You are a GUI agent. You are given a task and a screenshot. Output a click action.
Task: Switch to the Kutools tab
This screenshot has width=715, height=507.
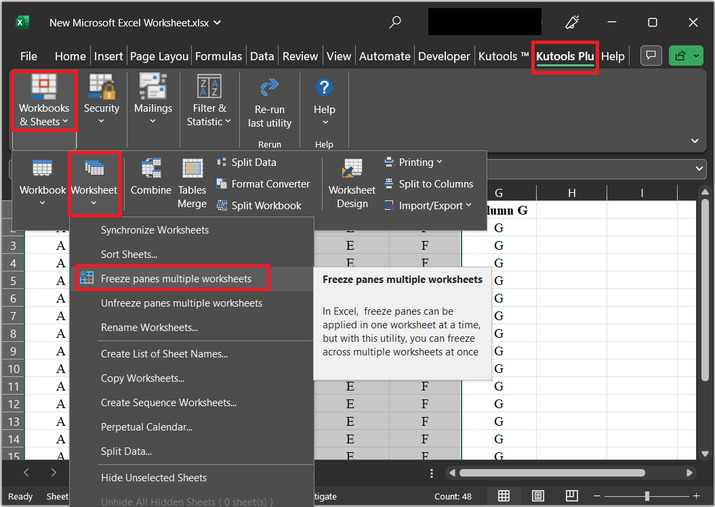[503, 56]
